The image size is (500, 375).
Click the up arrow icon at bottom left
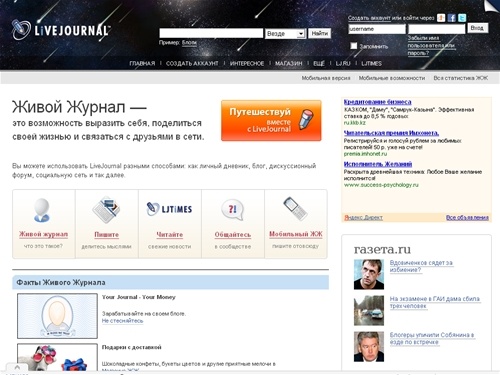[x=17, y=368]
